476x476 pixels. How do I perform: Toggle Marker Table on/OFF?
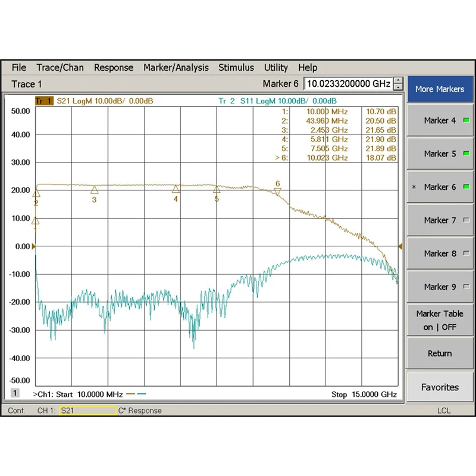point(440,320)
